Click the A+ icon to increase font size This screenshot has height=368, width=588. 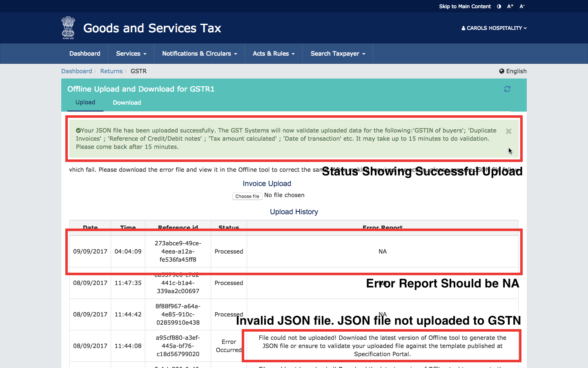(x=510, y=6)
